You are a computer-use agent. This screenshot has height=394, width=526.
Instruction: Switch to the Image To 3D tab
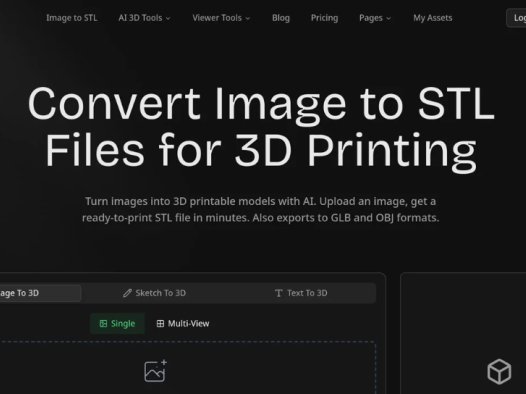(40, 293)
